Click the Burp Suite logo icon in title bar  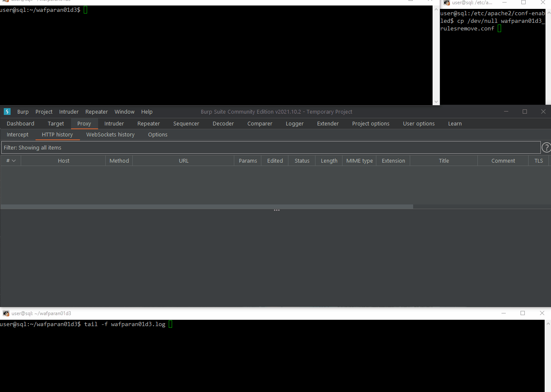[7, 112]
